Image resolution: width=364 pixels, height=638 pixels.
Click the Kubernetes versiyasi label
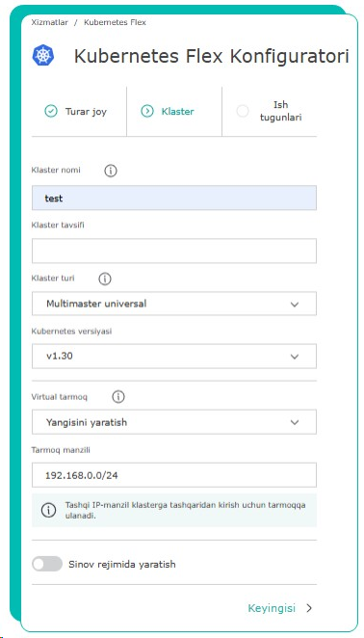coord(71,332)
